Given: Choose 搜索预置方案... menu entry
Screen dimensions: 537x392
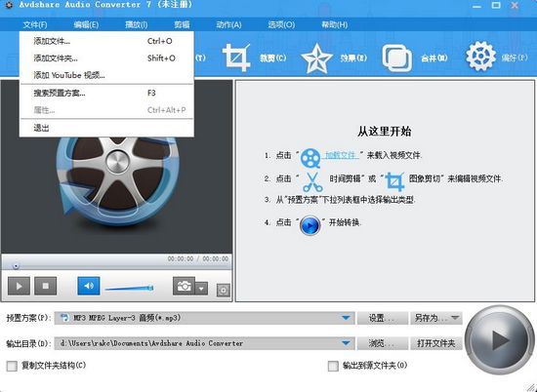Looking at the screenshot, I should pyautogui.click(x=106, y=93).
